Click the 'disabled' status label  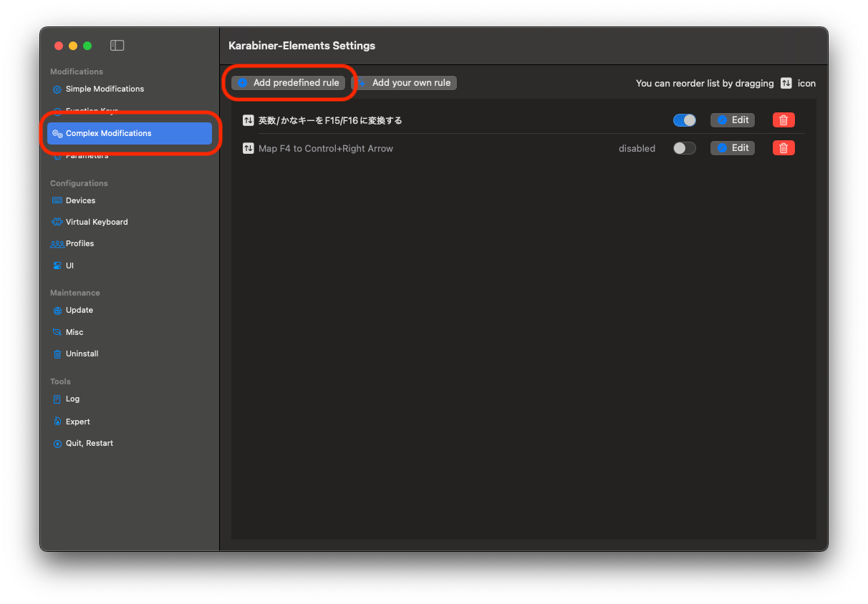tap(637, 149)
